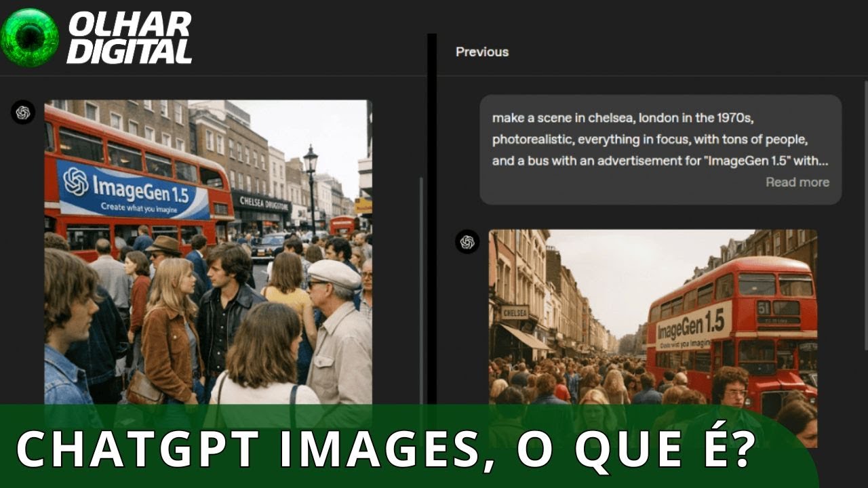The height and width of the screenshot is (488, 868).
Task: Click the ChatGPT avatar icon beside left image
Action: (23, 113)
